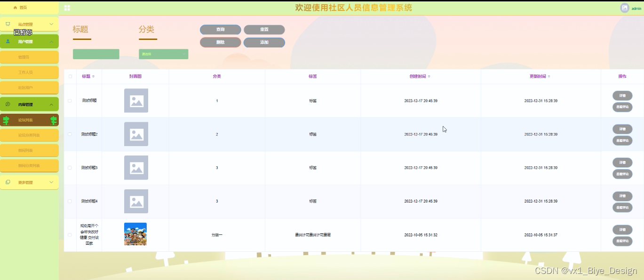Click 查看评论 for the 分类一 row
Screen dimensions: 644x280
[x=622, y=241]
